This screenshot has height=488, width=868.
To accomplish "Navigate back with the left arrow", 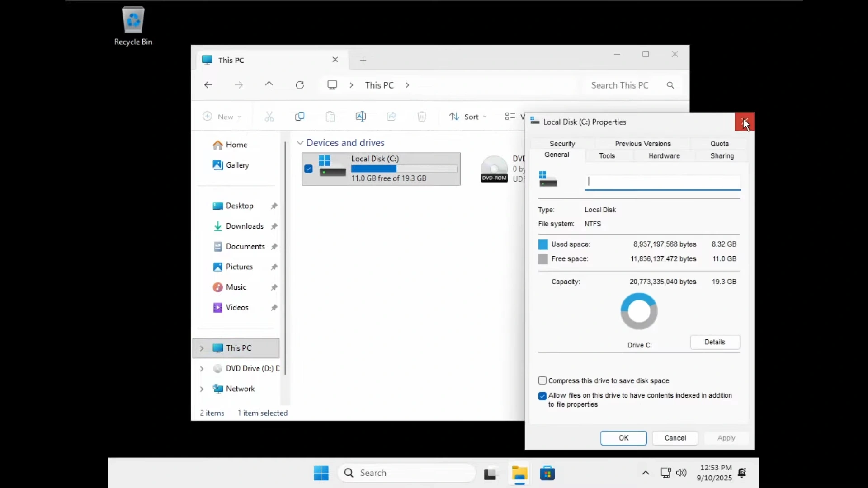I will pyautogui.click(x=208, y=85).
